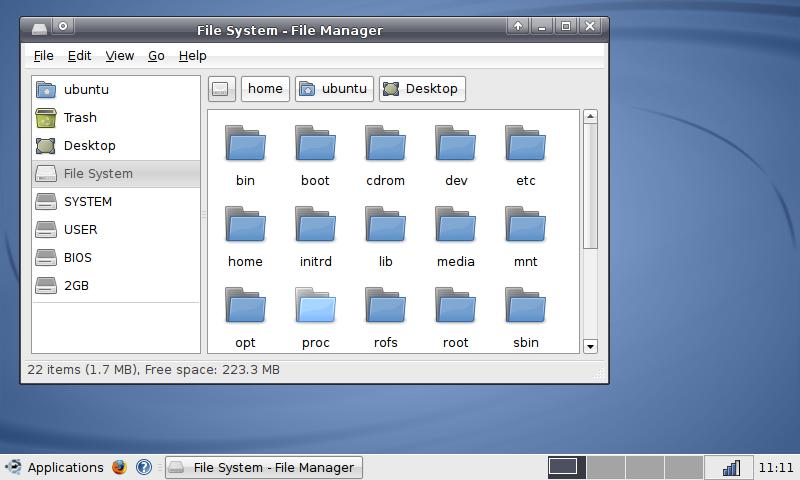Click the Trash icon in sidebar

46,117
